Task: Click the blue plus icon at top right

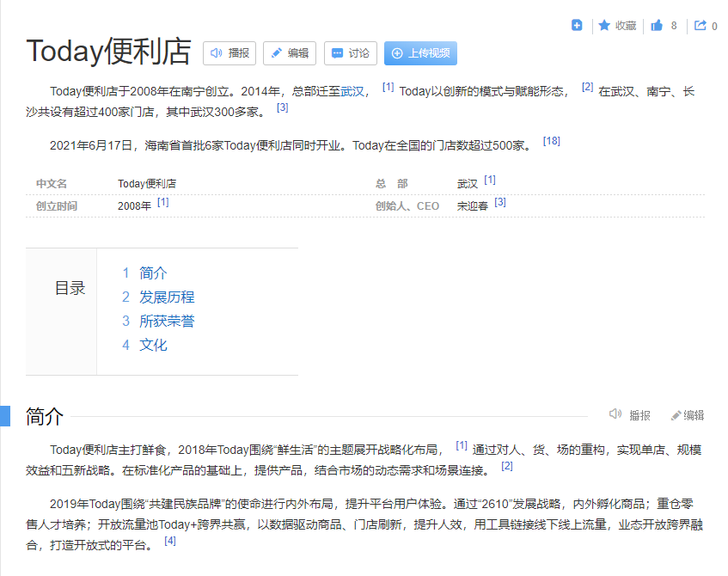Action: pyautogui.click(x=577, y=25)
